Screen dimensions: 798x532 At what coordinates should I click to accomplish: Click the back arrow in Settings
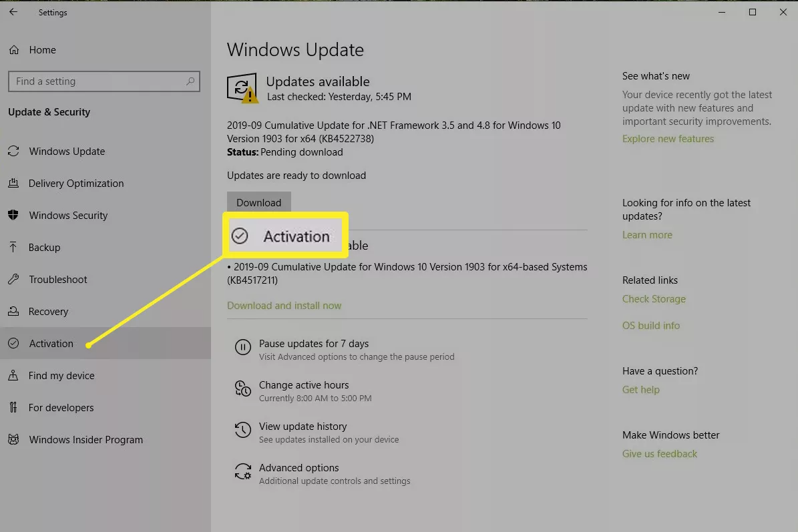coord(13,11)
